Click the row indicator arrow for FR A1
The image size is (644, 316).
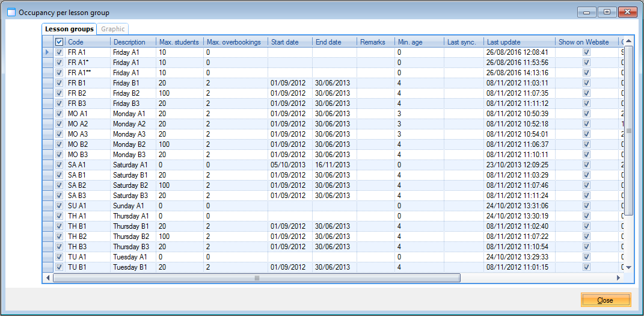(x=48, y=52)
